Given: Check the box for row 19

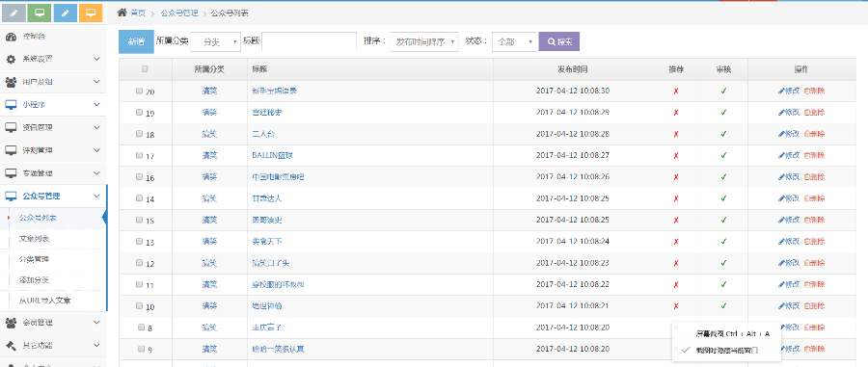Looking at the screenshot, I should [x=140, y=112].
